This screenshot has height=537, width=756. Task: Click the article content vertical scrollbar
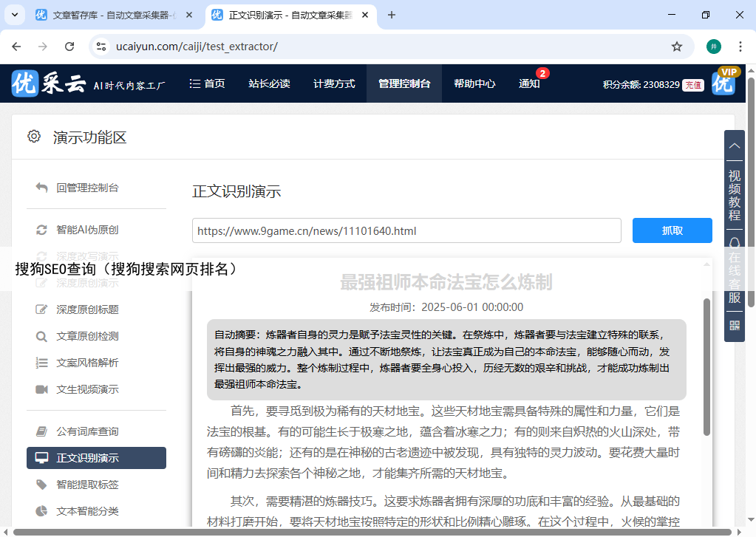click(706, 366)
